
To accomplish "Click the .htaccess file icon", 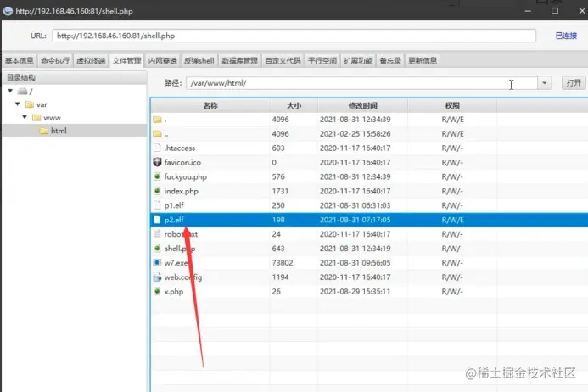I will click(157, 148).
